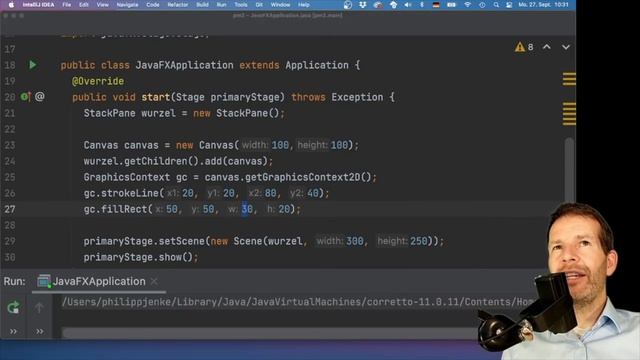Open the Edit menu
The image size is (640, 360).
click(84, 5)
